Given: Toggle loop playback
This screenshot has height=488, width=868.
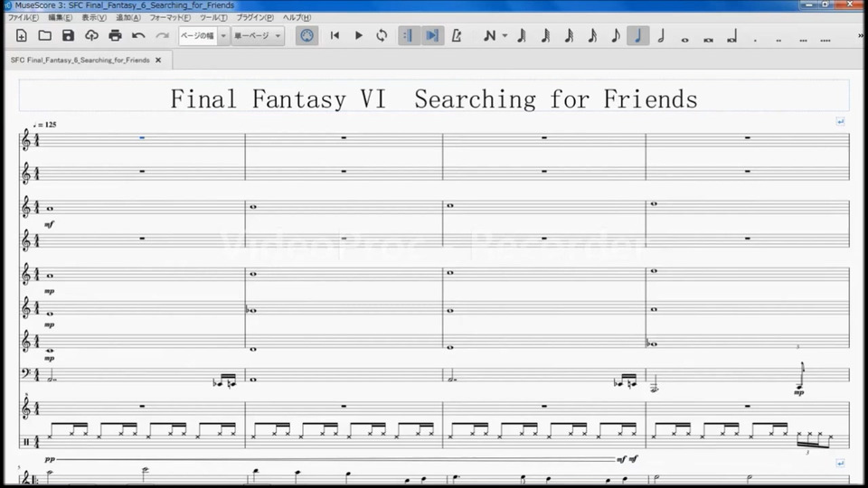Looking at the screenshot, I should tap(382, 36).
